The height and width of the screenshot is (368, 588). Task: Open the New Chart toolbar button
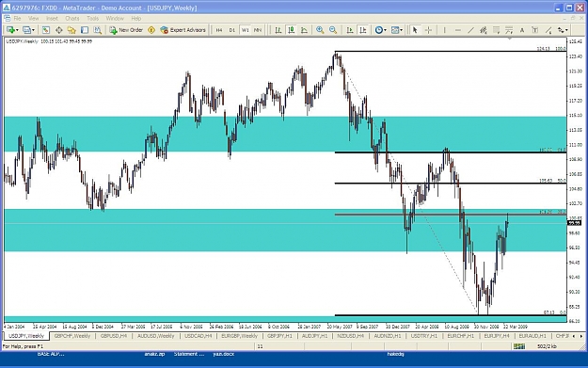click(x=12, y=30)
